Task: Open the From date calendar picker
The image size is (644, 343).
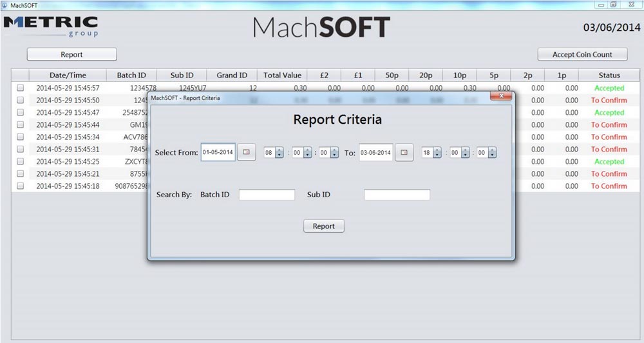Action: (247, 152)
